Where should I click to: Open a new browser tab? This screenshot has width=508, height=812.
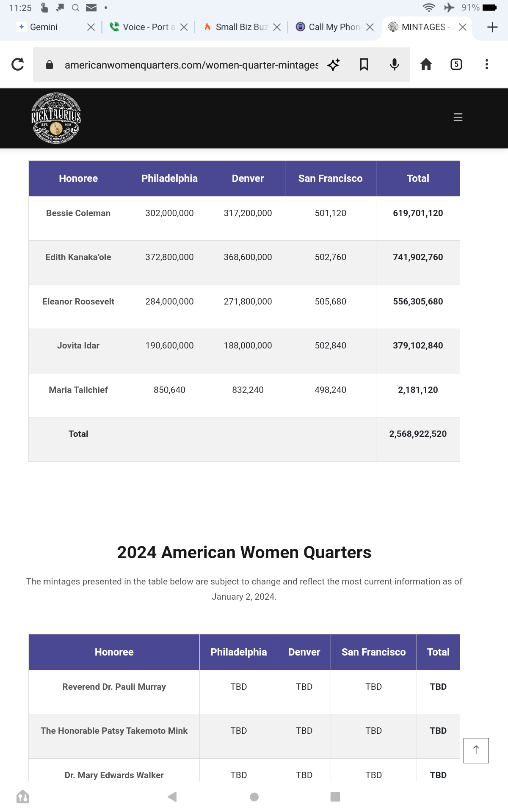pyautogui.click(x=492, y=27)
